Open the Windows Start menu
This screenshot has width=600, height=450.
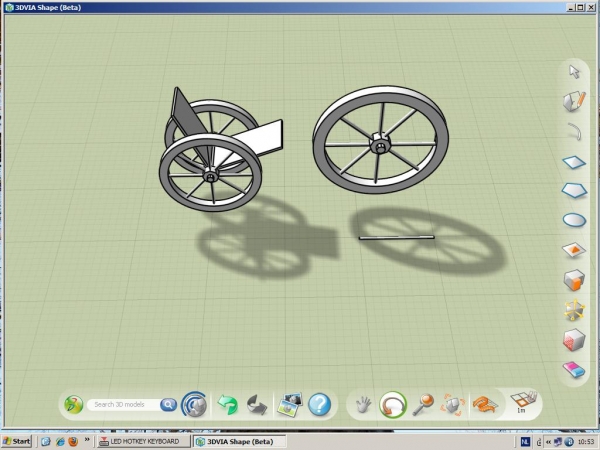(16, 441)
